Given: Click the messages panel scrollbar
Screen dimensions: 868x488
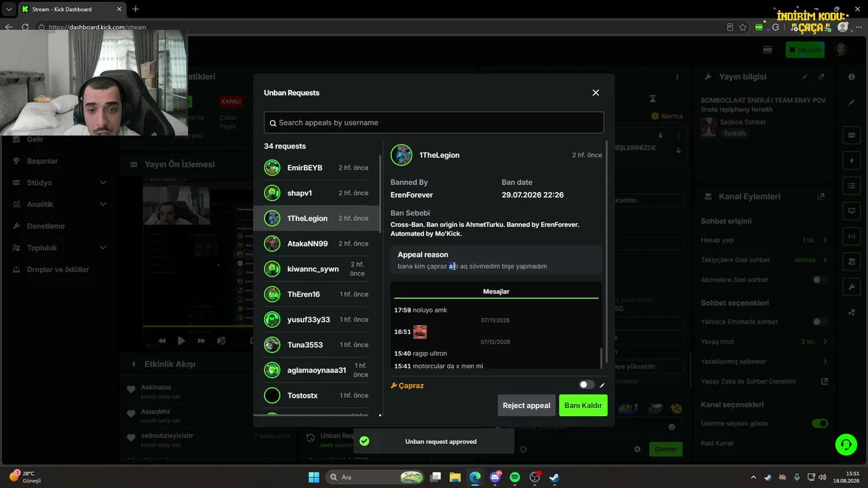Looking at the screenshot, I should (601, 357).
